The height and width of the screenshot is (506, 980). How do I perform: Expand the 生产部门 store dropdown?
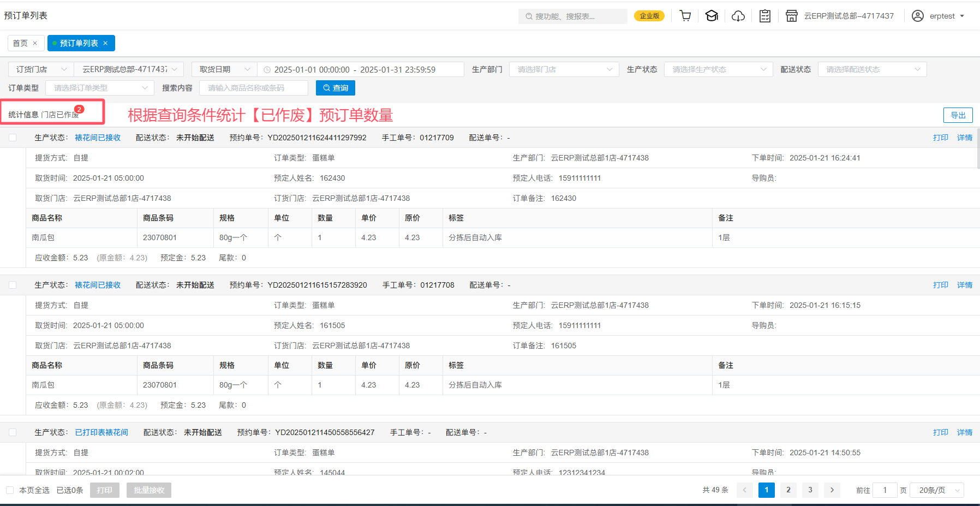564,69
